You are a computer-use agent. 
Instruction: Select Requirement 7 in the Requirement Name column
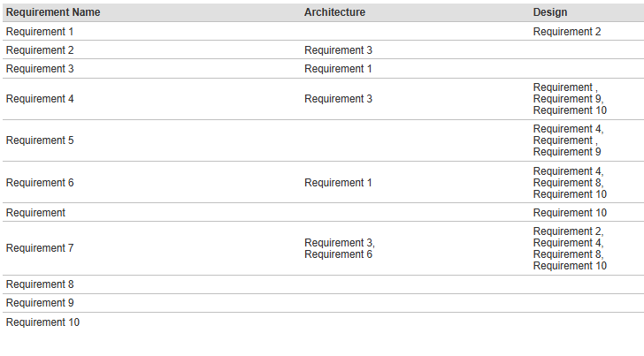(x=40, y=248)
